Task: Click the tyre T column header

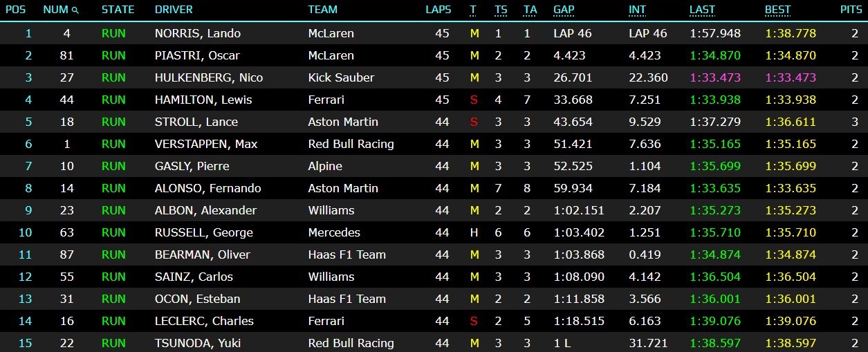Action: click(473, 10)
